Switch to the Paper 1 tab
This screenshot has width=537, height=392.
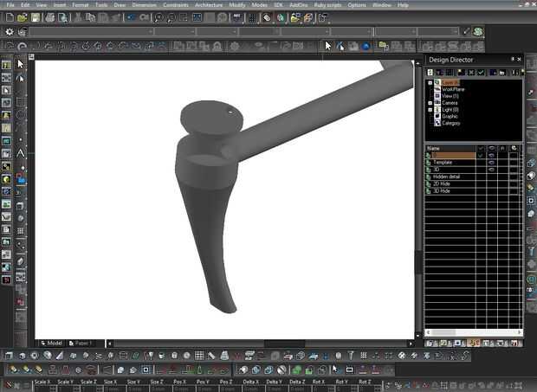81,343
